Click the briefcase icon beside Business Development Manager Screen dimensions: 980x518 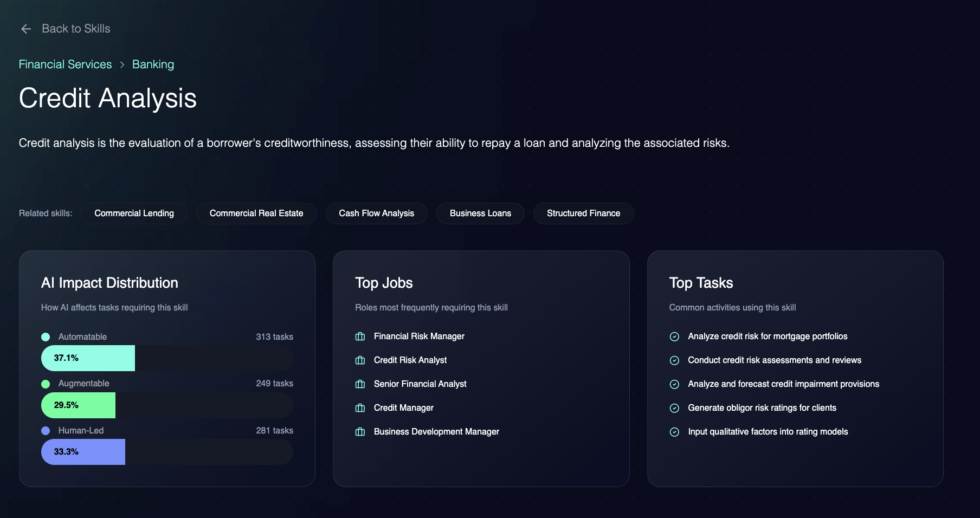click(x=360, y=432)
